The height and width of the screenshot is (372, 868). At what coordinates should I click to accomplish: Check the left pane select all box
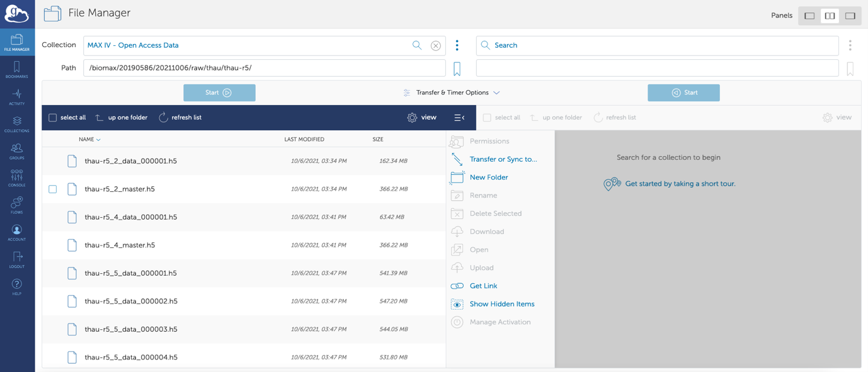tap(53, 118)
